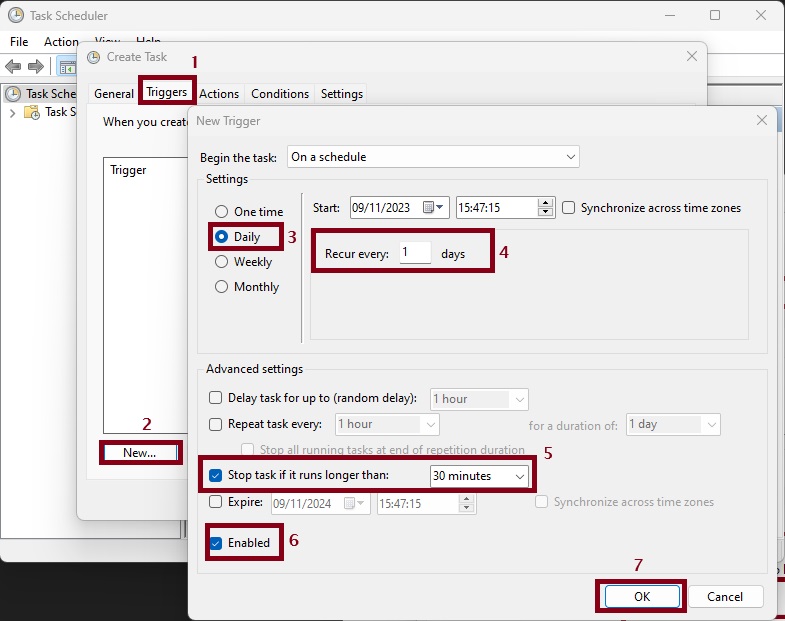Screen dimensions: 785x621
Task: Open the random delay 1 hour dropdown
Action: click(479, 399)
